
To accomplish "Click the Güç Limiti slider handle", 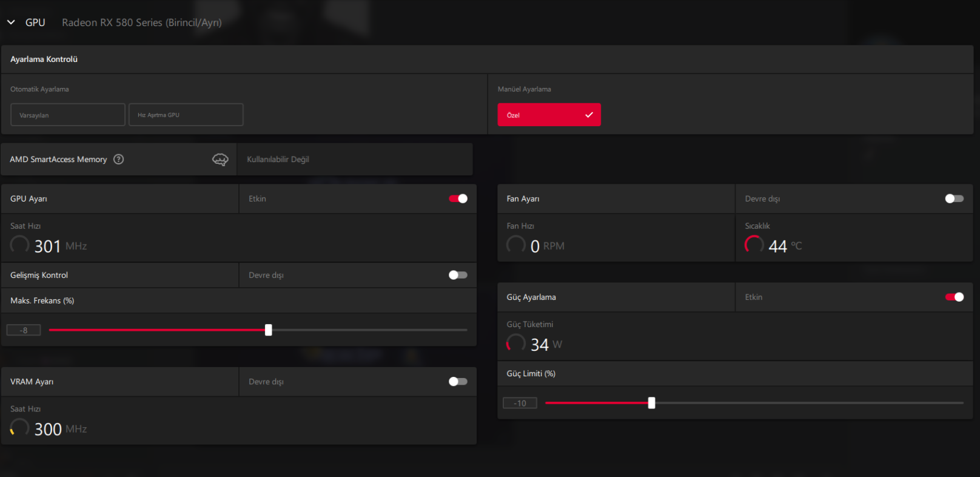I will 651,403.
